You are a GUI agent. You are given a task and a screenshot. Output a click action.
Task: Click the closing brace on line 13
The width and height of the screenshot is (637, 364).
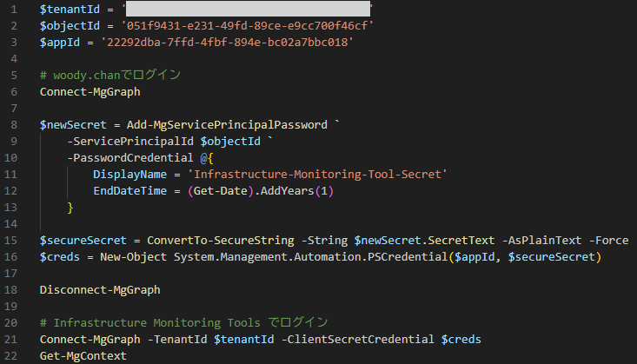pyautogui.click(x=70, y=208)
